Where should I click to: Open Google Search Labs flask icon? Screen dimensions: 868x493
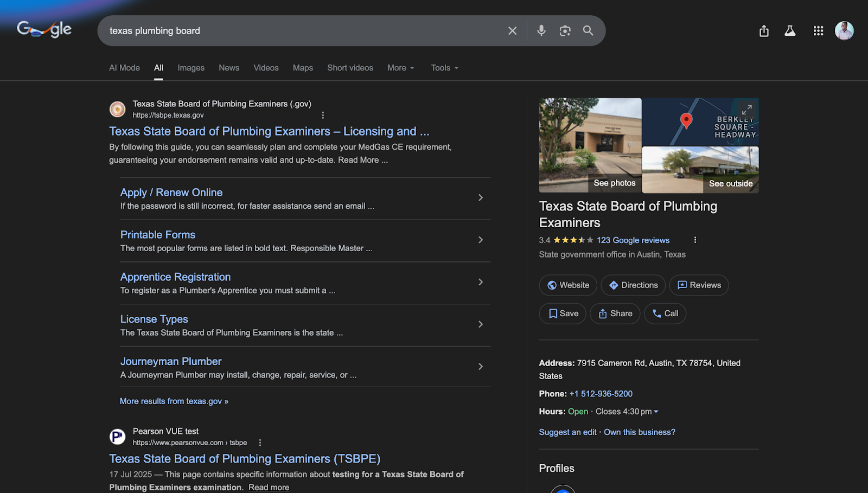[790, 31]
